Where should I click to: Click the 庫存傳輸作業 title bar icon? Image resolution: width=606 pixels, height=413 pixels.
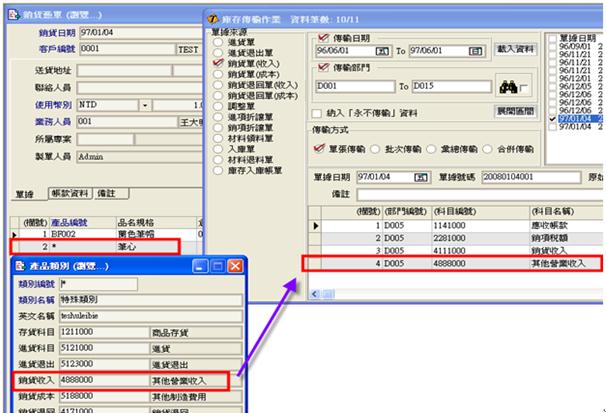tap(211, 18)
